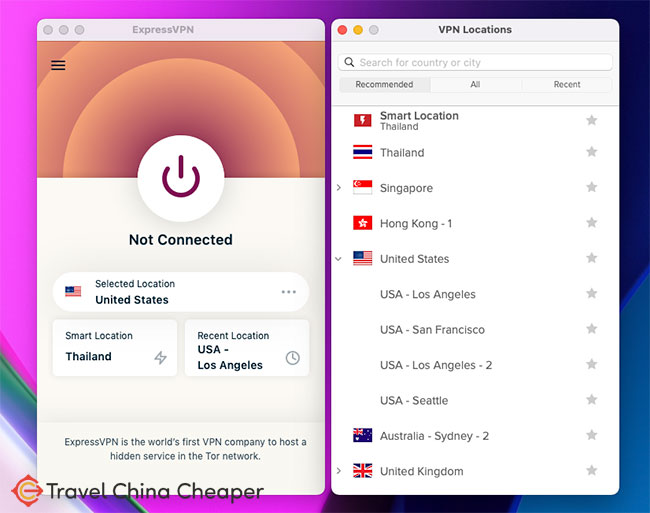Favorite USA - Los Angeles with its star
650x513 pixels.
coord(592,293)
